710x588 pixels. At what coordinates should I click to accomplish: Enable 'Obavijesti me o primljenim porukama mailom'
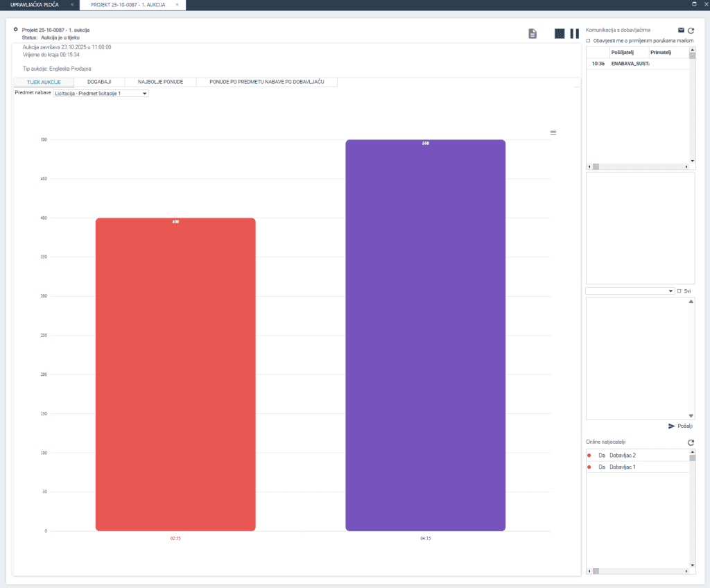(589, 41)
